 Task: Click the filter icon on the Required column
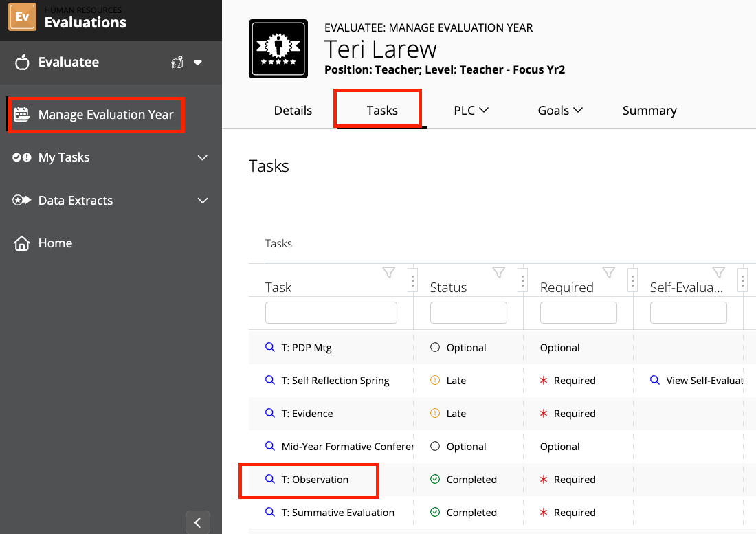(609, 271)
